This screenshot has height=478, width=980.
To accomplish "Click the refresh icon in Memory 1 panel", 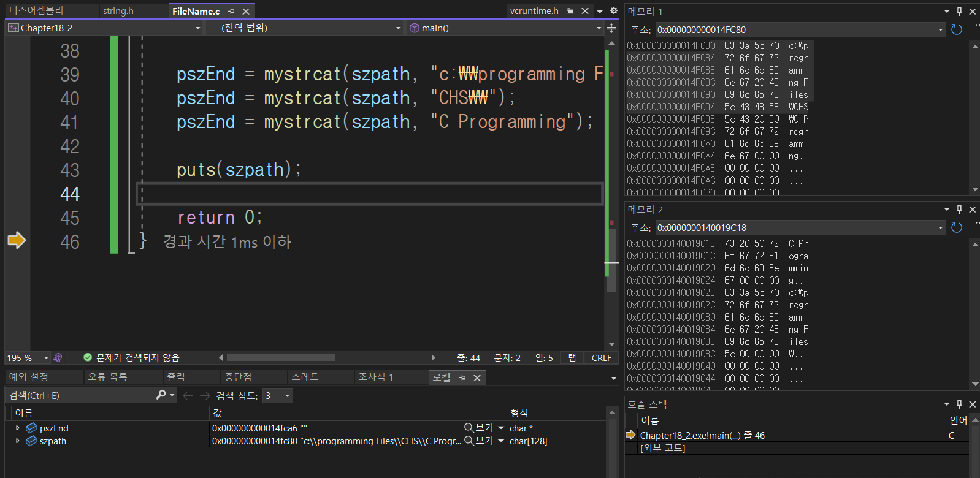I will [956, 29].
